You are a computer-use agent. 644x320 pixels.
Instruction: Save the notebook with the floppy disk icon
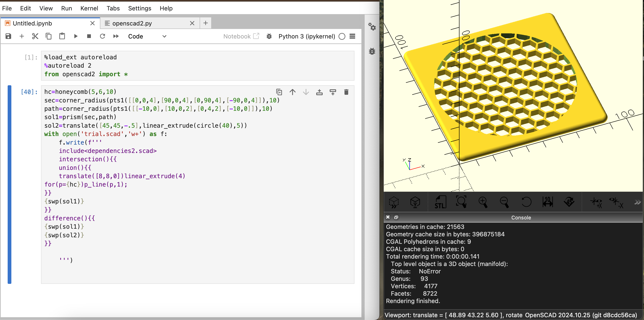8,36
